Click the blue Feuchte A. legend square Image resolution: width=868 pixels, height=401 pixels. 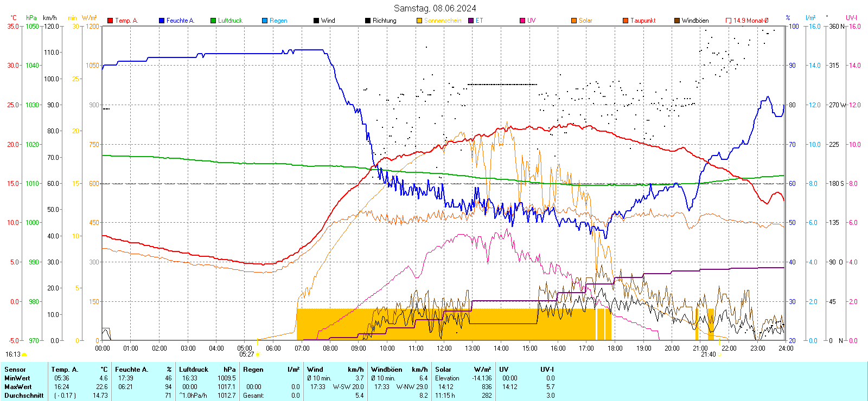click(162, 21)
